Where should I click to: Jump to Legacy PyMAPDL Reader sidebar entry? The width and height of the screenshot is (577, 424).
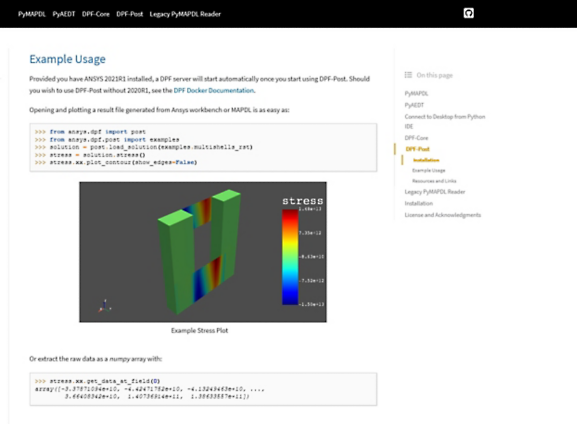[435, 192]
